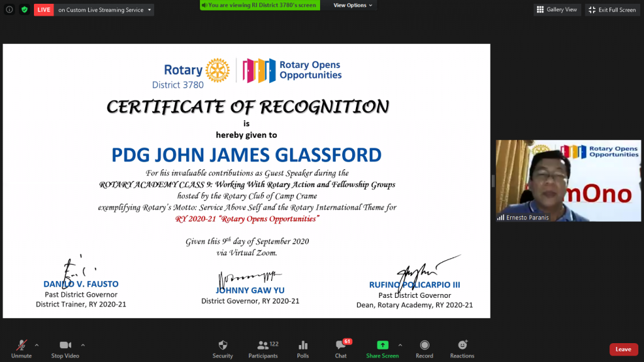Click the ROTARY ACADEMY CLASS 9 line
The height and width of the screenshot is (362, 644).
tap(247, 185)
